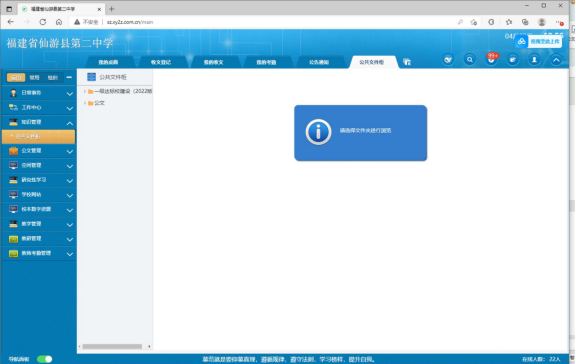Expand the 公文 folder tree node
This screenshot has height=364, width=576.
point(85,103)
